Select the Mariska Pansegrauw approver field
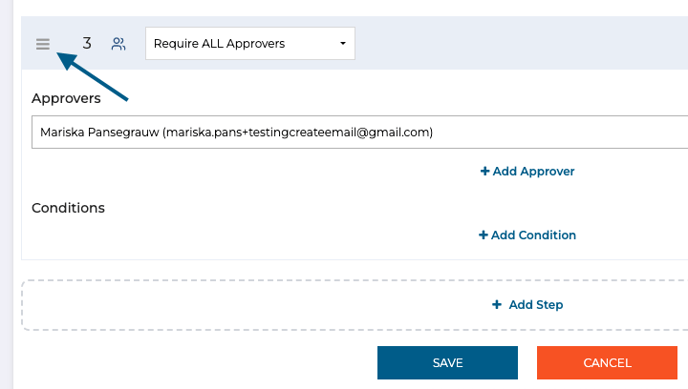The height and width of the screenshot is (389, 688). tap(360, 132)
